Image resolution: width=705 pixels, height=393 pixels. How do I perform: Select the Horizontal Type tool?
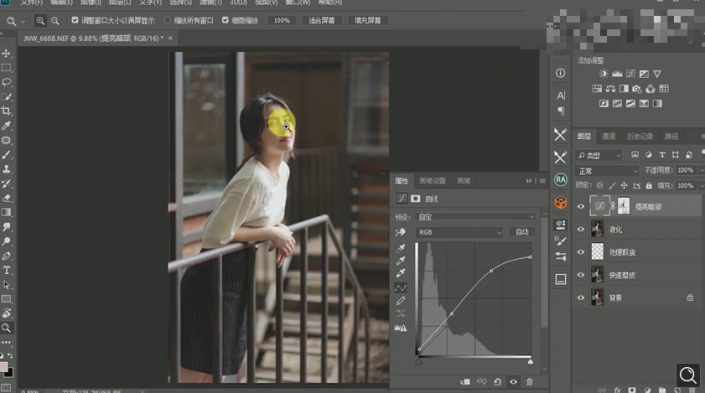(6, 270)
